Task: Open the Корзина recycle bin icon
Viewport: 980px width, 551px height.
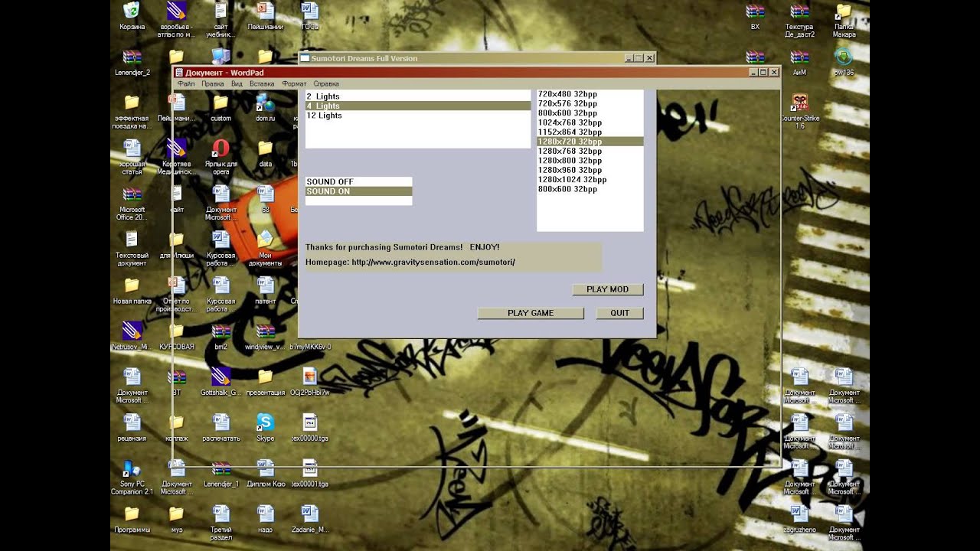Action: [x=132, y=11]
